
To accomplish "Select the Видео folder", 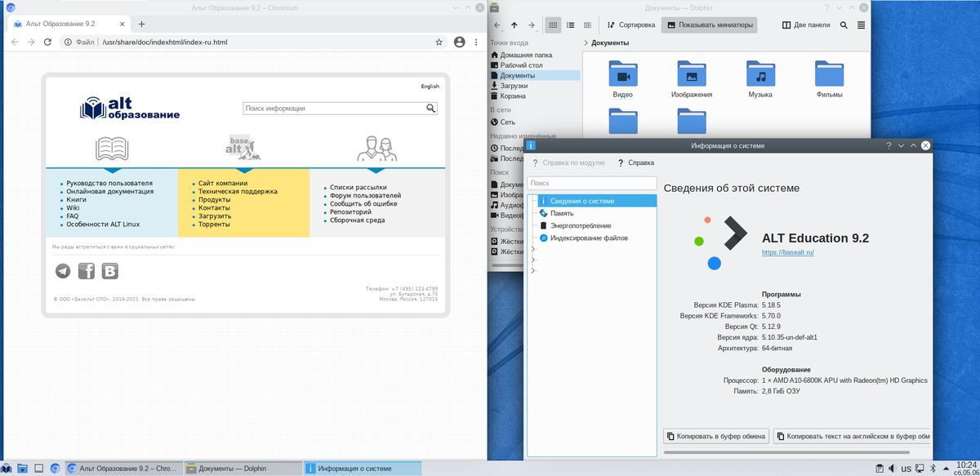I will (623, 80).
